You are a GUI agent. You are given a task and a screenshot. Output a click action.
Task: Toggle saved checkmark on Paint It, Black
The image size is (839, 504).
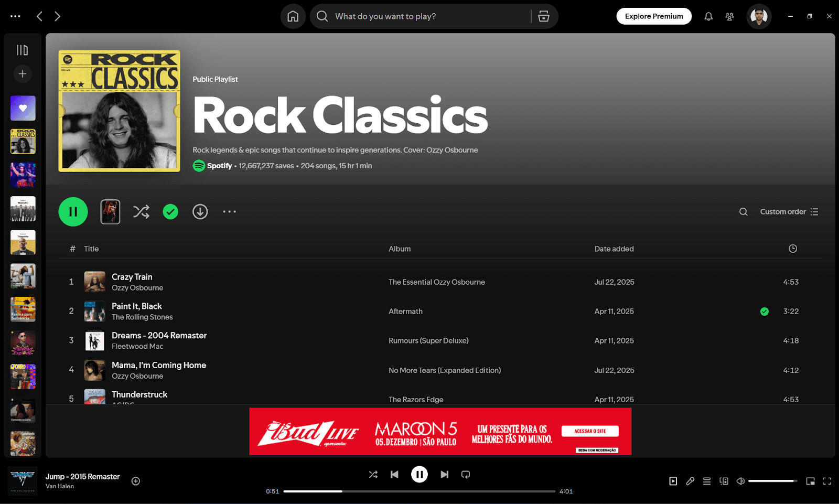tap(765, 312)
